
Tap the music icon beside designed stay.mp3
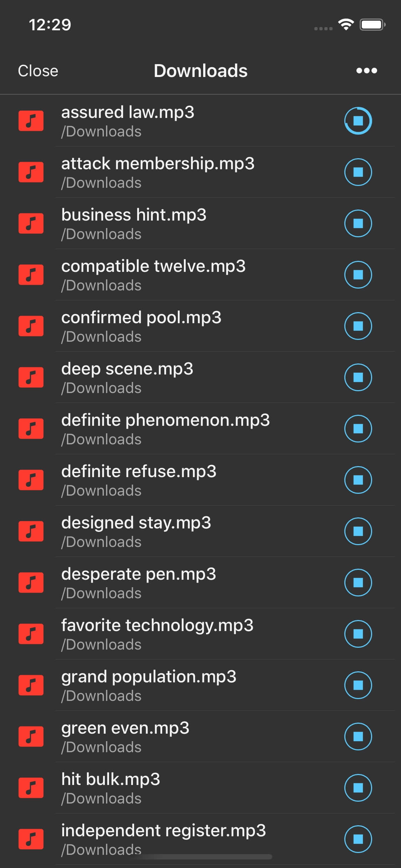tap(31, 531)
